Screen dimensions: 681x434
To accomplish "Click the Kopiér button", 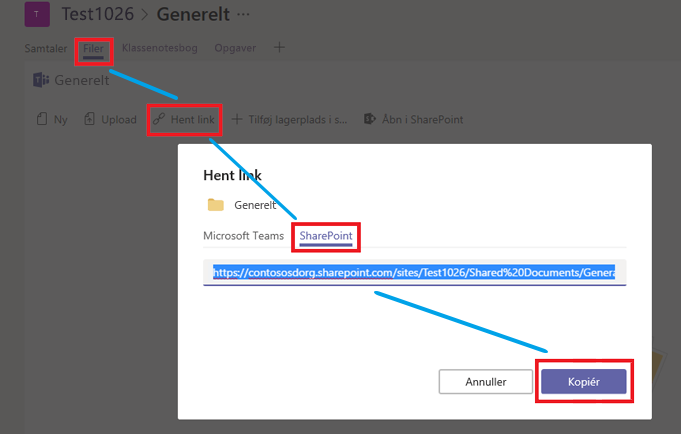I will tap(584, 381).
